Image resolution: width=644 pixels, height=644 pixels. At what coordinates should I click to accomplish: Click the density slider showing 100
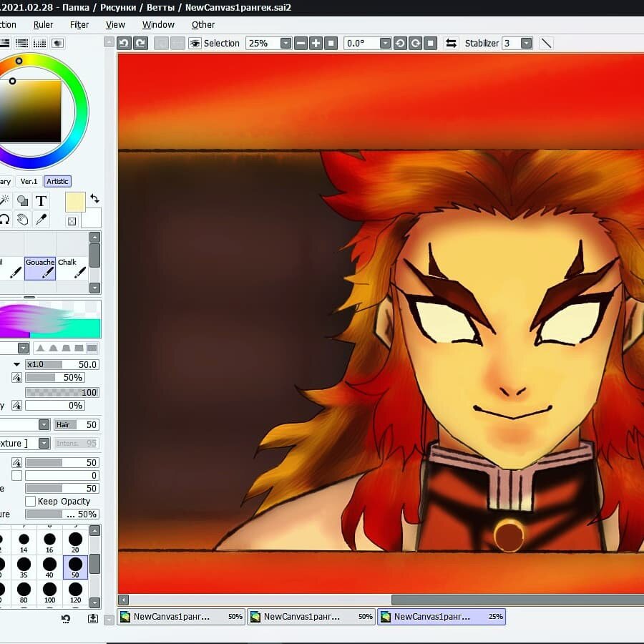[x=62, y=392]
